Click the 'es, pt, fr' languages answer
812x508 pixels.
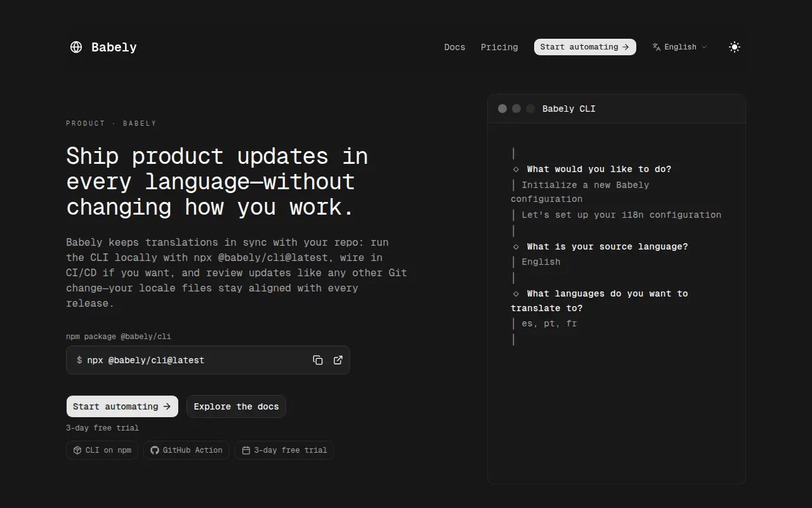(549, 323)
